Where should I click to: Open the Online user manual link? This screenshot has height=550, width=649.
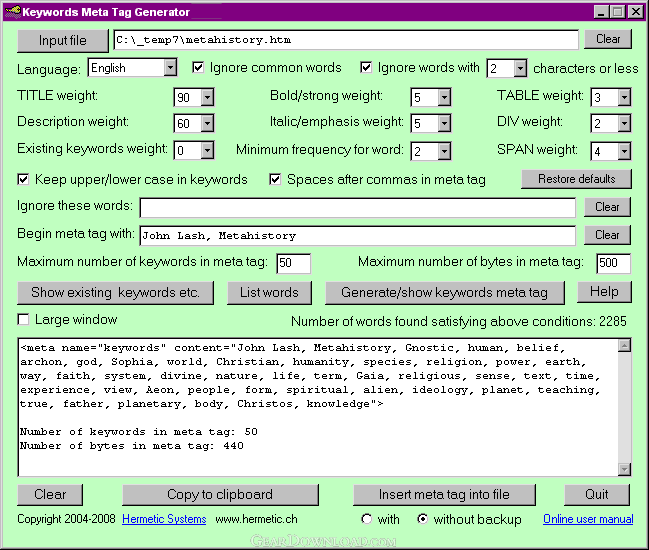(588, 520)
